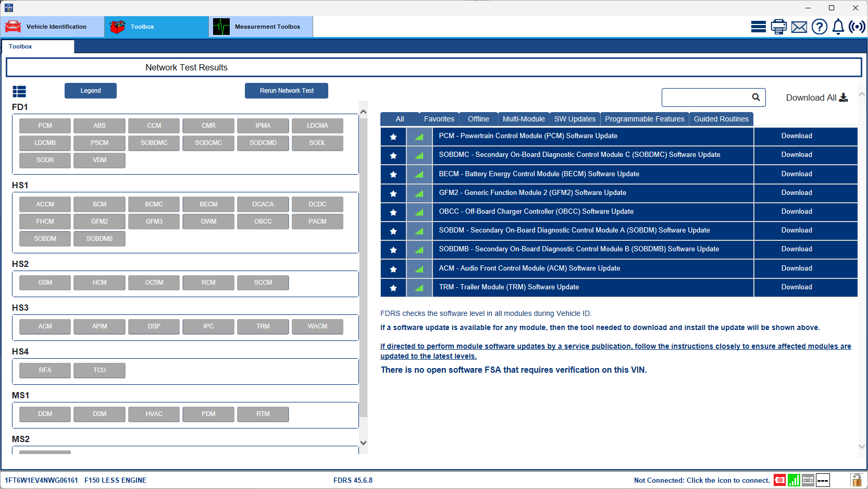
Task: Click Download All
Action: [816, 97]
